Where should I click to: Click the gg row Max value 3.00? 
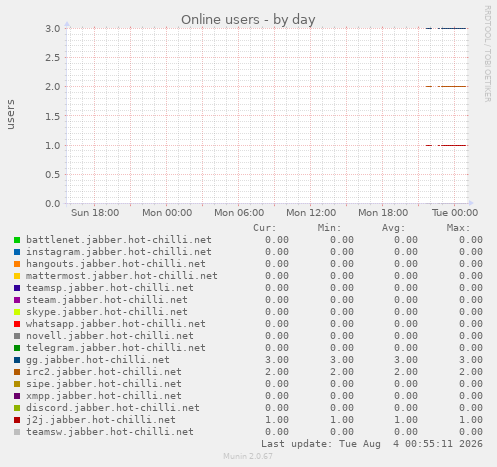[471, 360]
